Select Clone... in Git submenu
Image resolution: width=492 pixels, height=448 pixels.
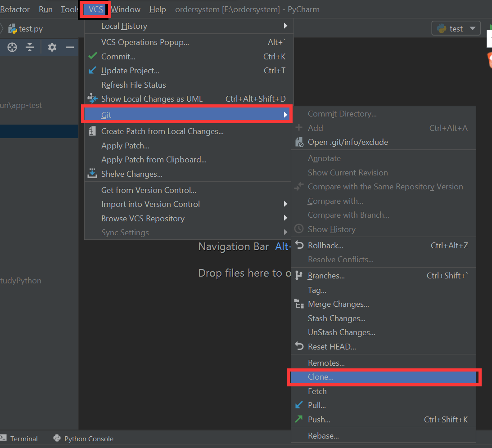click(x=384, y=377)
